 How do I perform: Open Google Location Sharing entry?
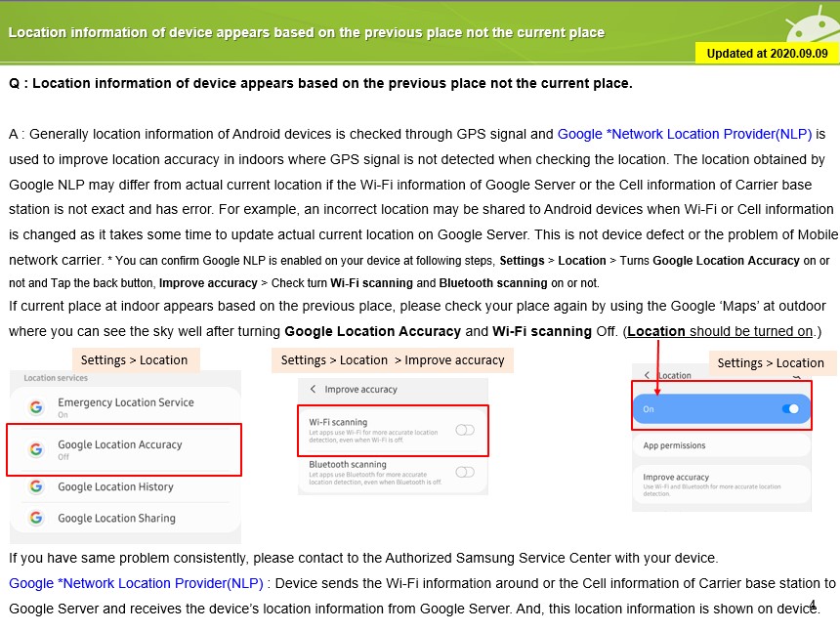tap(116, 518)
